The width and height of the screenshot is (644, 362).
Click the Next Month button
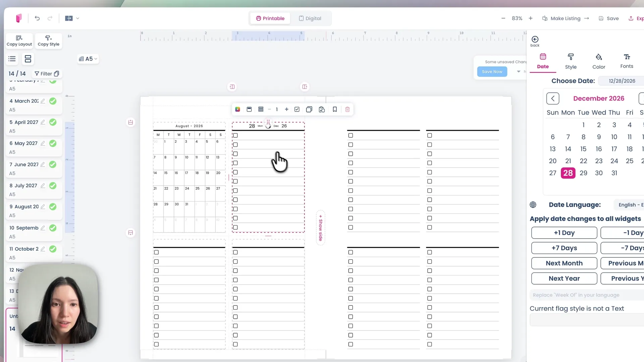coord(564,263)
